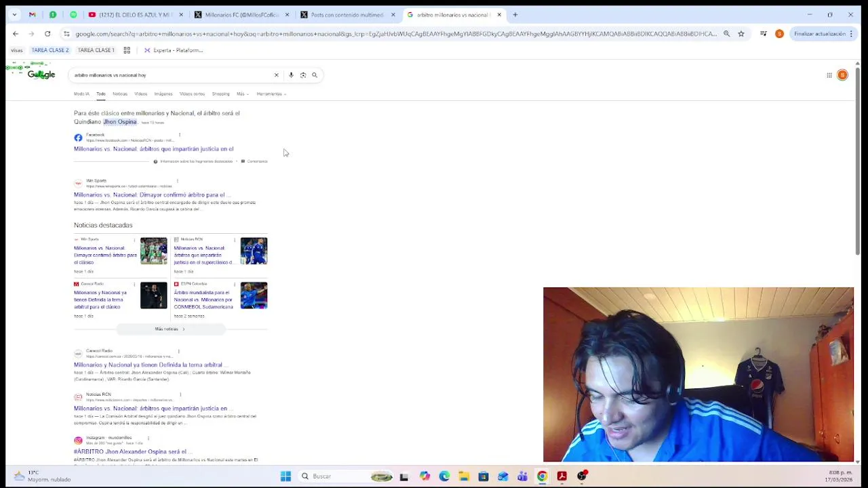Viewport: 868px width, 488px height.
Task: Clear the search query with X
Action: pos(276,75)
